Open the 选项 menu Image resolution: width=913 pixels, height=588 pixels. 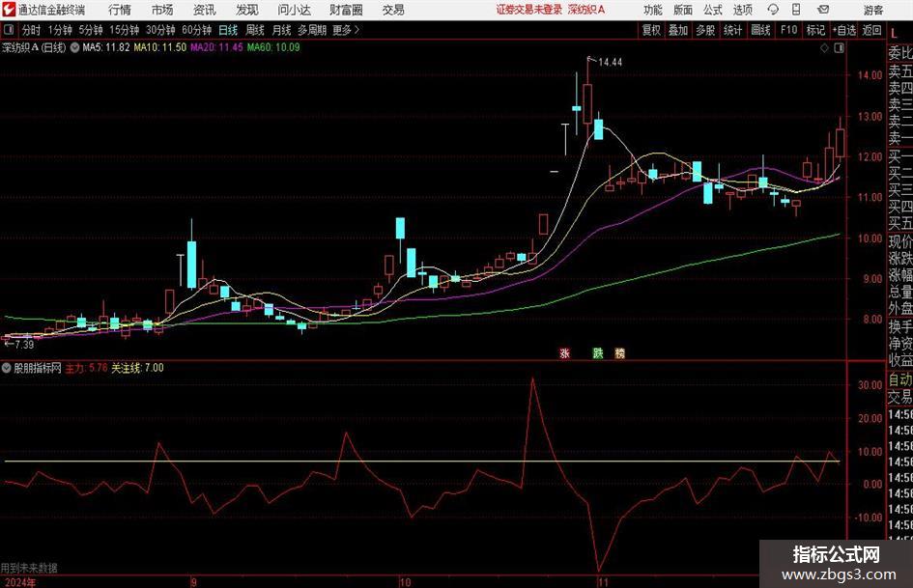[742, 10]
